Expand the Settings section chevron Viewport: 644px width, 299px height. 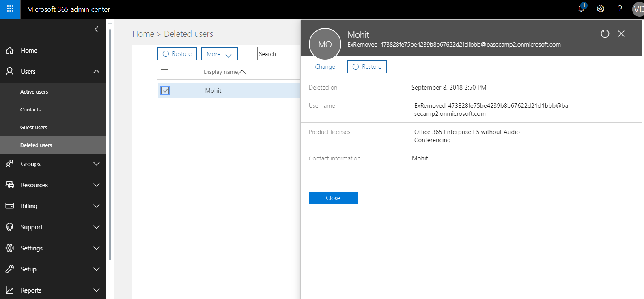(x=97, y=248)
